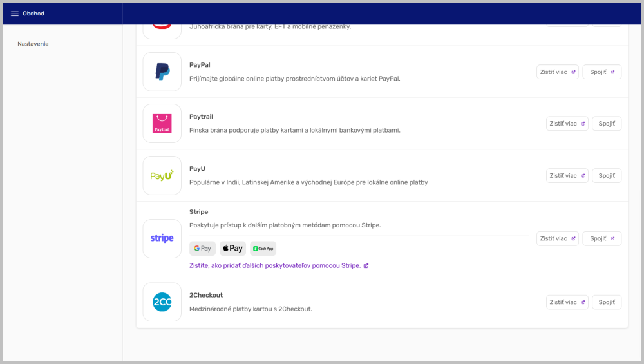Click the PayU logo icon
The height and width of the screenshot is (364, 644).
(162, 175)
